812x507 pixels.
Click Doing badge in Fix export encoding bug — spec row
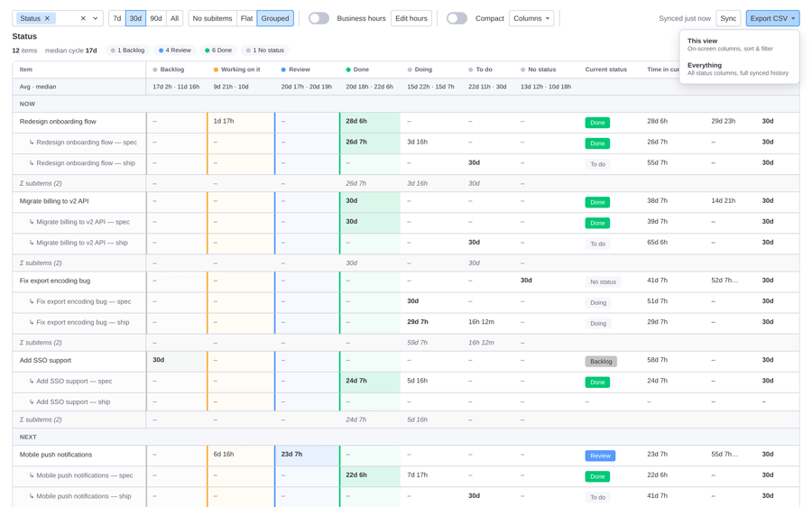pos(598,303)
